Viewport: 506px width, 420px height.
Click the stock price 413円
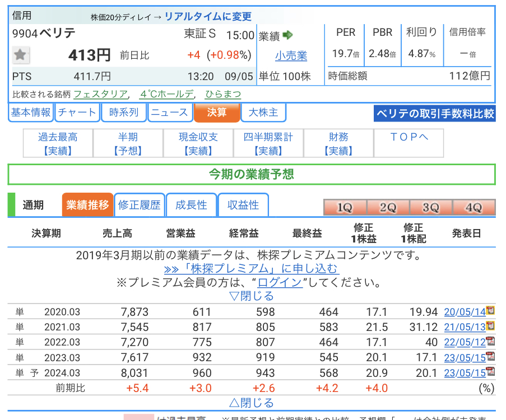pyautogui.click(x=90, y=55)
